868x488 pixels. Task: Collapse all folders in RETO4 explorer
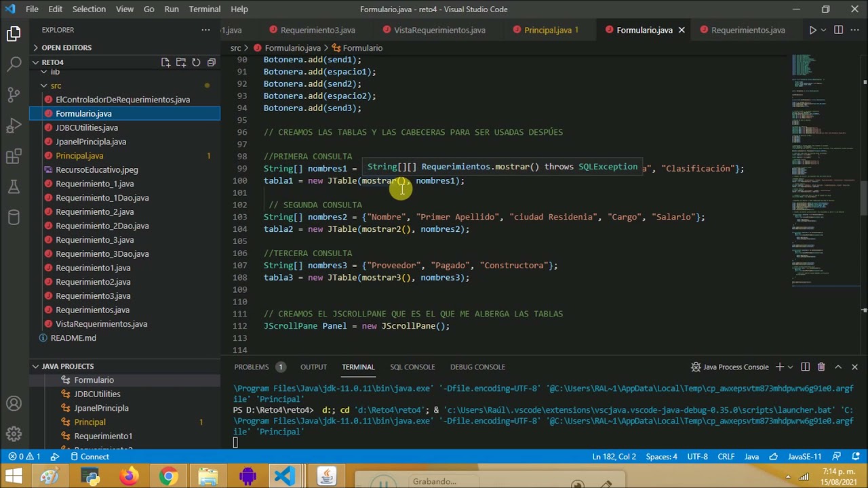tap(211, 62)
